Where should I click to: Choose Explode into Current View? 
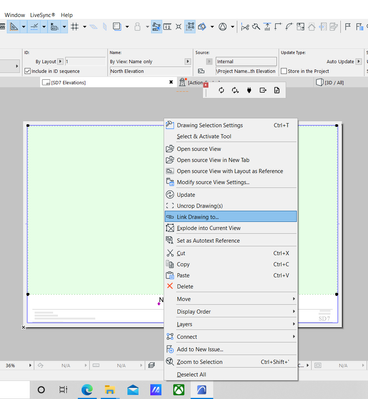231,228
